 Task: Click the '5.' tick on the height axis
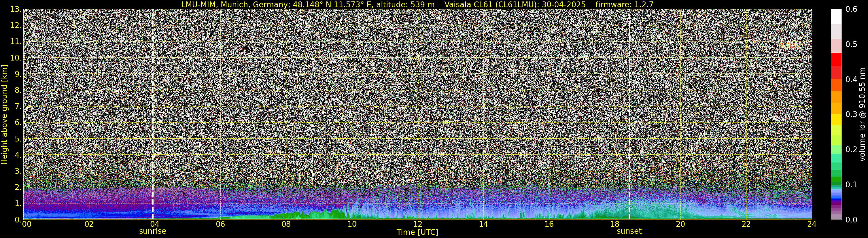(18, 139)
